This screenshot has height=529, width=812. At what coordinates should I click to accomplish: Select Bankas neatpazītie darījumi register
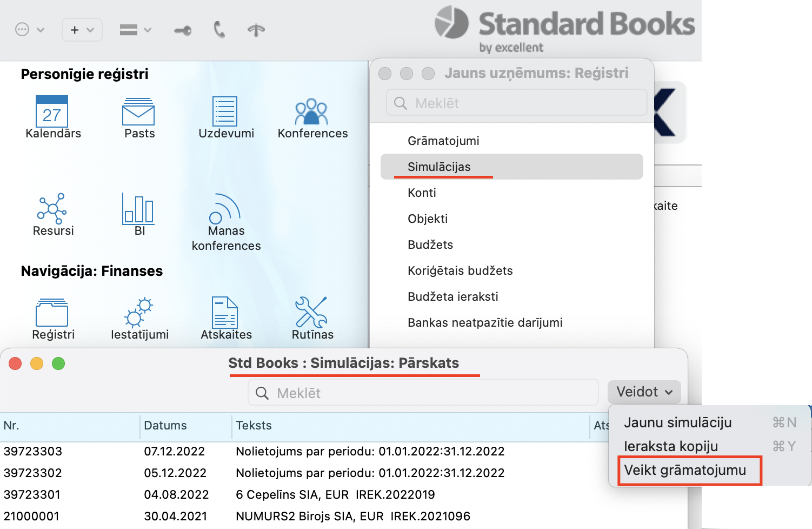(485, 322)
